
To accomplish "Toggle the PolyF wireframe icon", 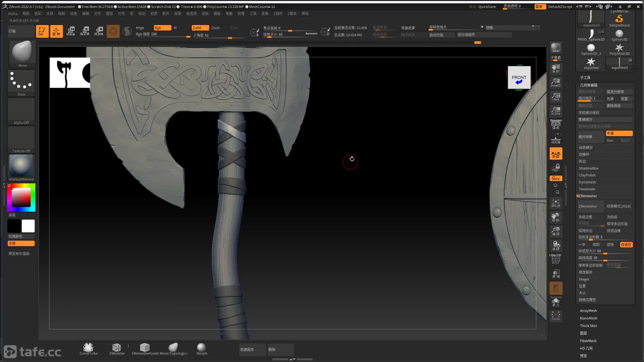I will tap(556, 259).
